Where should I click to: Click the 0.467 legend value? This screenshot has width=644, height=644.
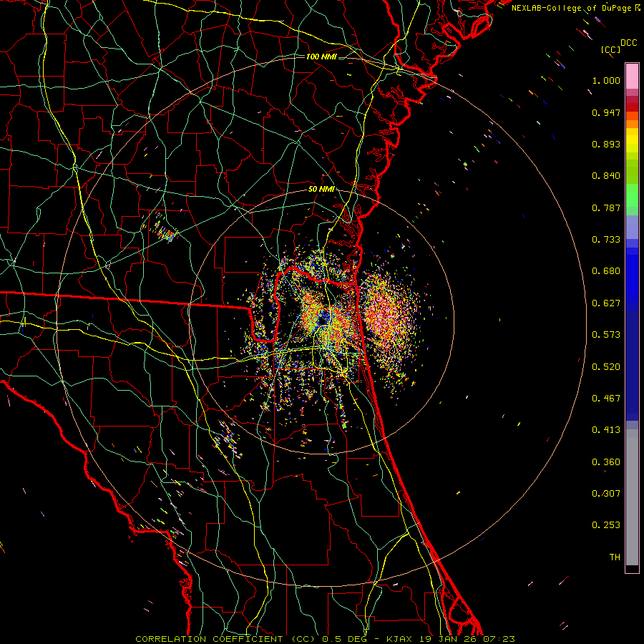606,399
